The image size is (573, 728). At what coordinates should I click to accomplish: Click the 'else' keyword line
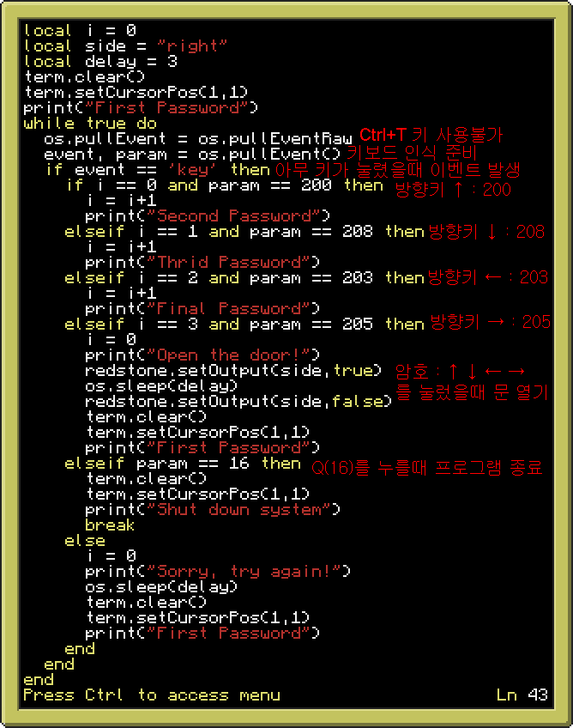tap(85, 542)
